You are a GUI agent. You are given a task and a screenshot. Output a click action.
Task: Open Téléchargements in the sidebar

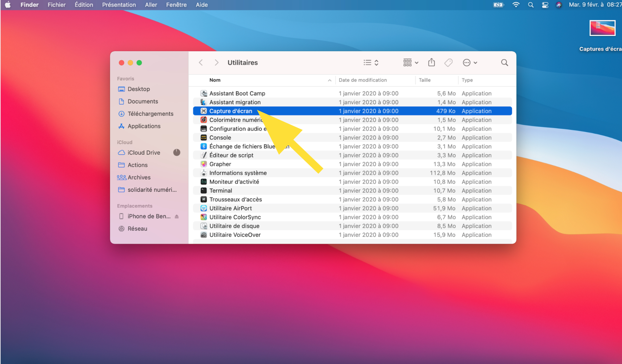(146, 114)
